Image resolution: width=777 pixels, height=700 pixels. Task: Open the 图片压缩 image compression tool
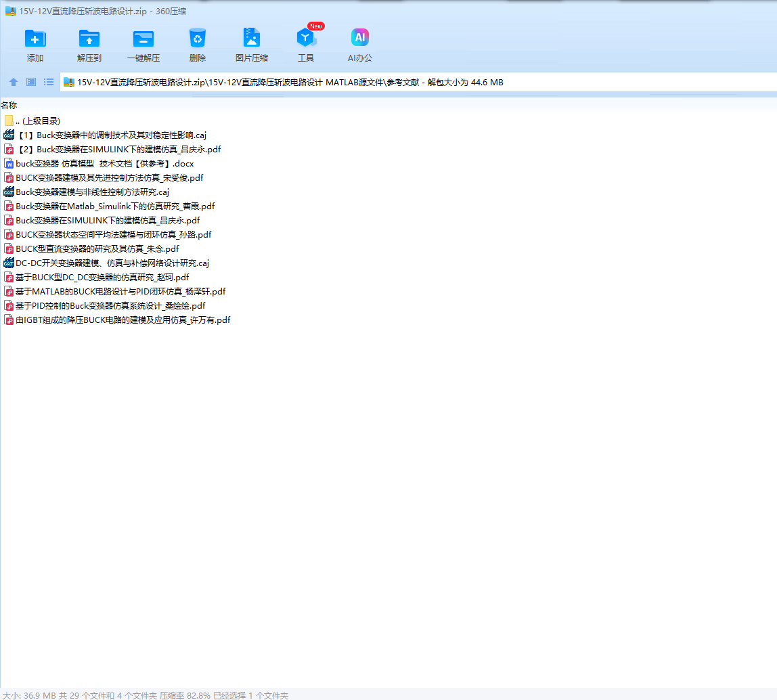click(x=252, y=38)
